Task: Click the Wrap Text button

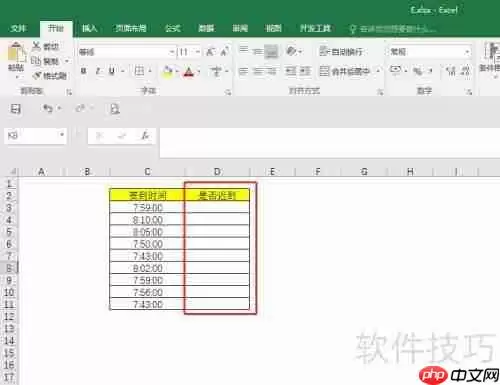Action: click(341, 52)
